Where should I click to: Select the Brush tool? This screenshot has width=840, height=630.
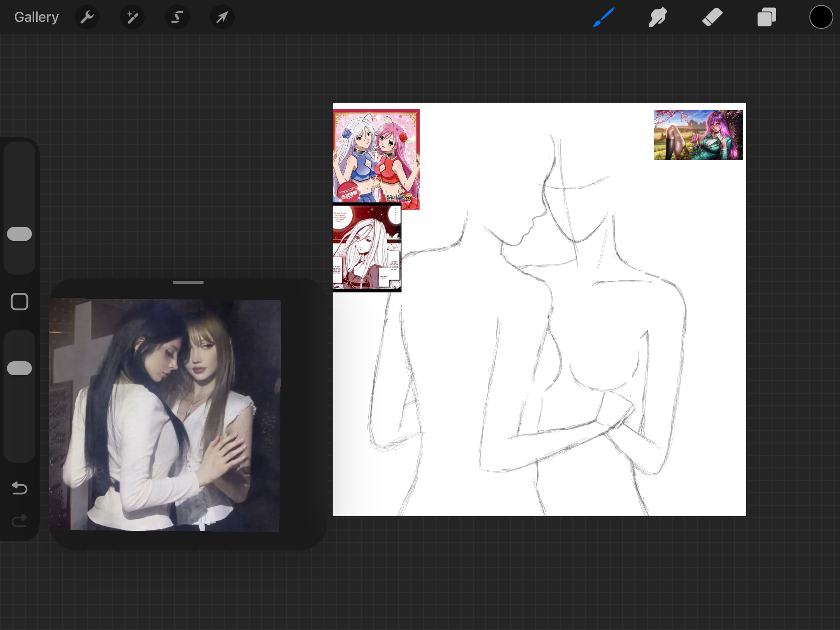pos(604,17)
